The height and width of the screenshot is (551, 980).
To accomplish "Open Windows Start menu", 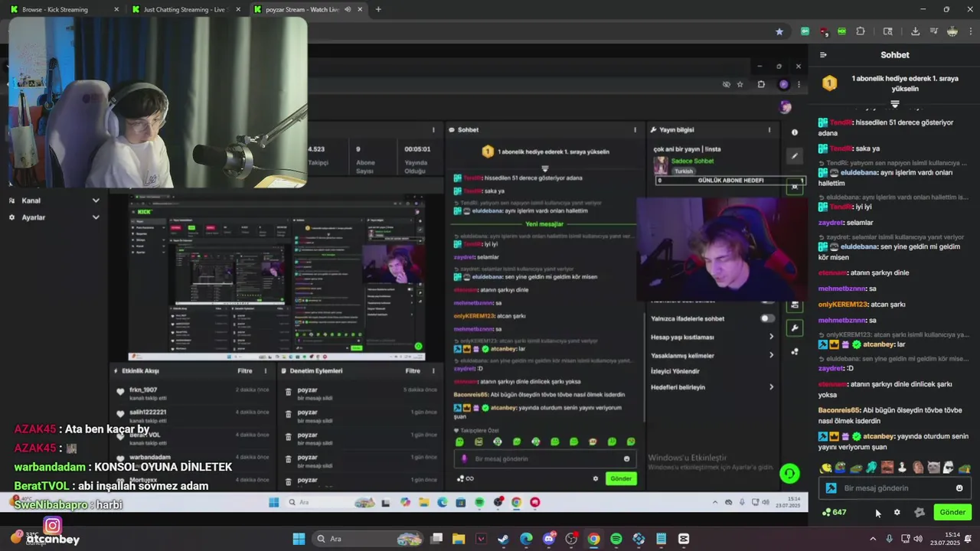I will pos(299,539).
